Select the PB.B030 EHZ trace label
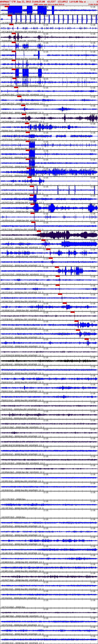The image size is (98, 644). [x=22, y=383]
